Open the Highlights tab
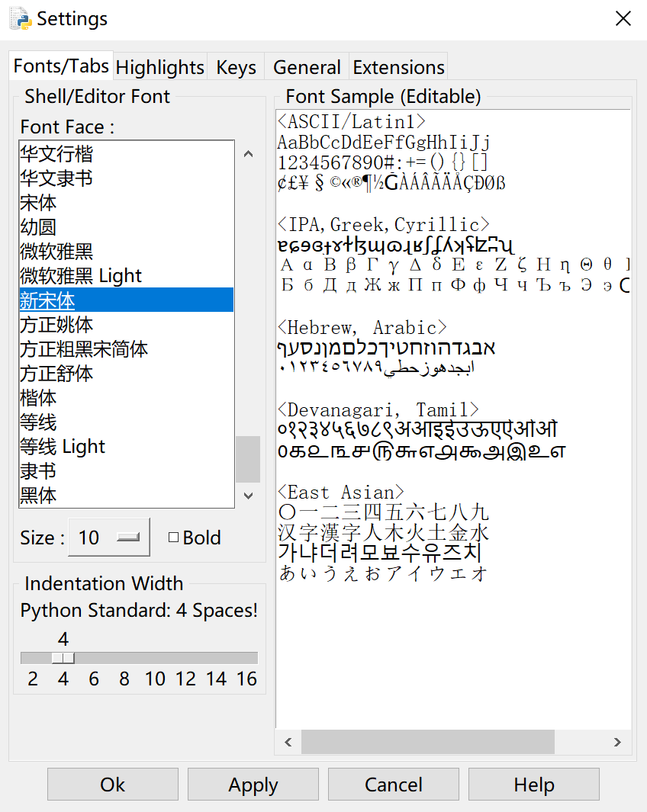The width and height of the screenshot is (647, 812). (x=160, y=67)
